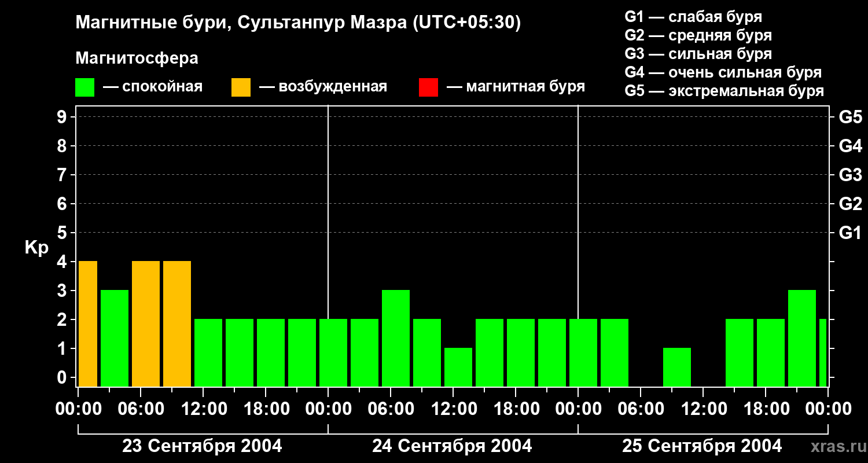Click the 'G1' storm level axis label
868x463 pixels.
pos(850,233)
